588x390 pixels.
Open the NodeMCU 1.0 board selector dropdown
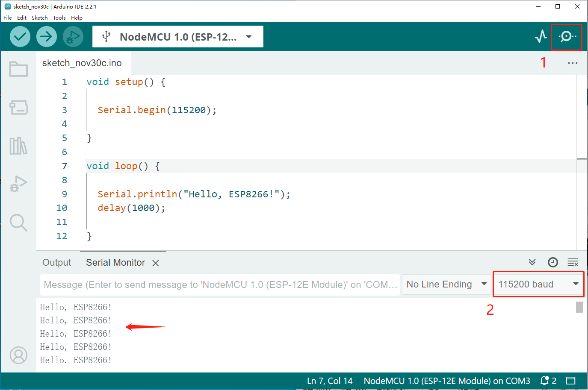[178, 37]
